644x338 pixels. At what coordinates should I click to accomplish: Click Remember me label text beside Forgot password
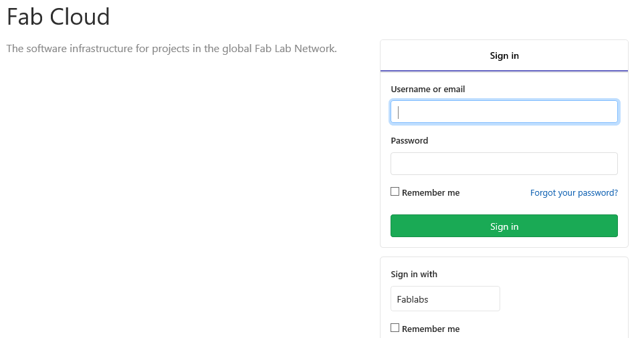pos(431,192)
